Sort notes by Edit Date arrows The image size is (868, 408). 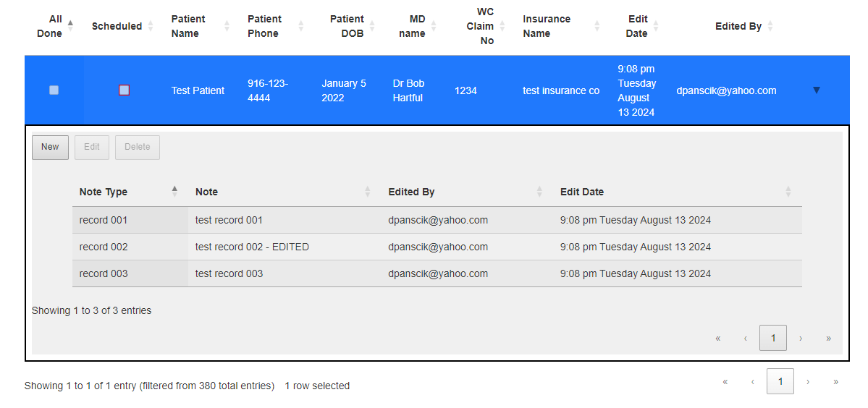coord(788,192)
